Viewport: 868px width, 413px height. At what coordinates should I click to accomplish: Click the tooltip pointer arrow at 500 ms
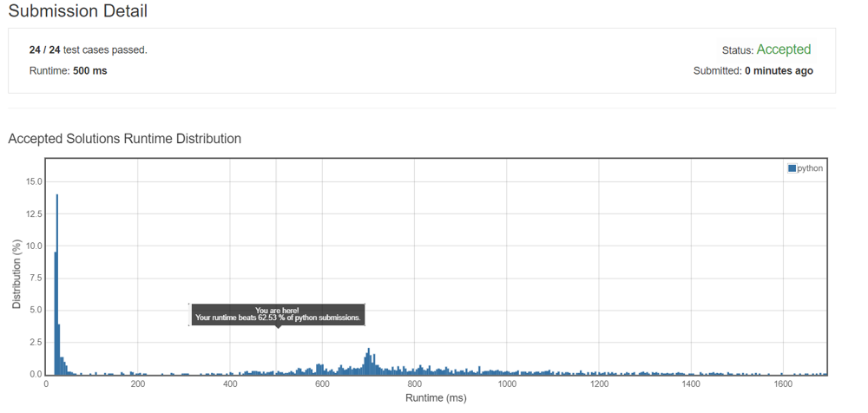(277, 326)
